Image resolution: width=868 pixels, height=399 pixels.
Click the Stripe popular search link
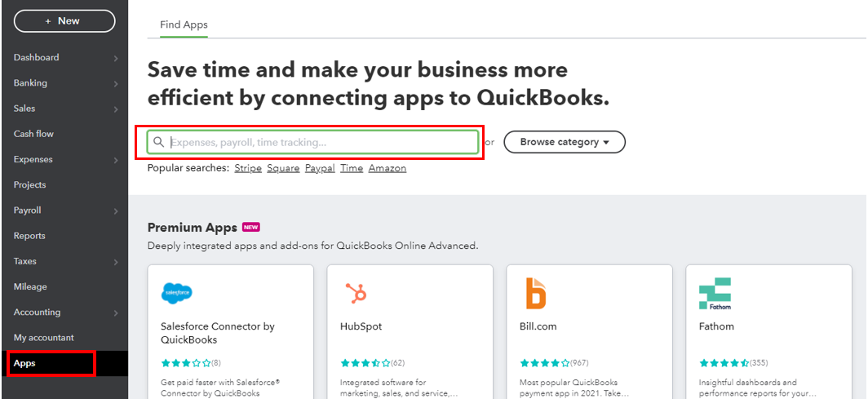pos(248,168)
